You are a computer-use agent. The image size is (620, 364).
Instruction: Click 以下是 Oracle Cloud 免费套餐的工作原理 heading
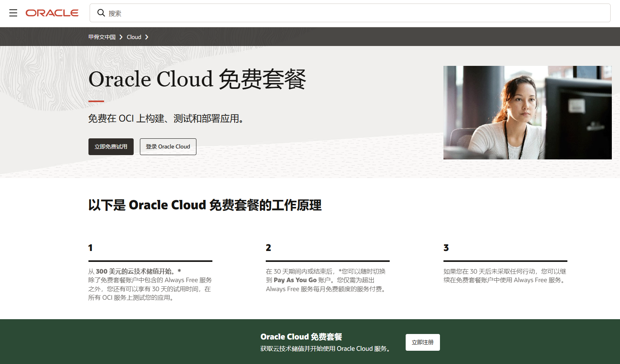(205, 205)
